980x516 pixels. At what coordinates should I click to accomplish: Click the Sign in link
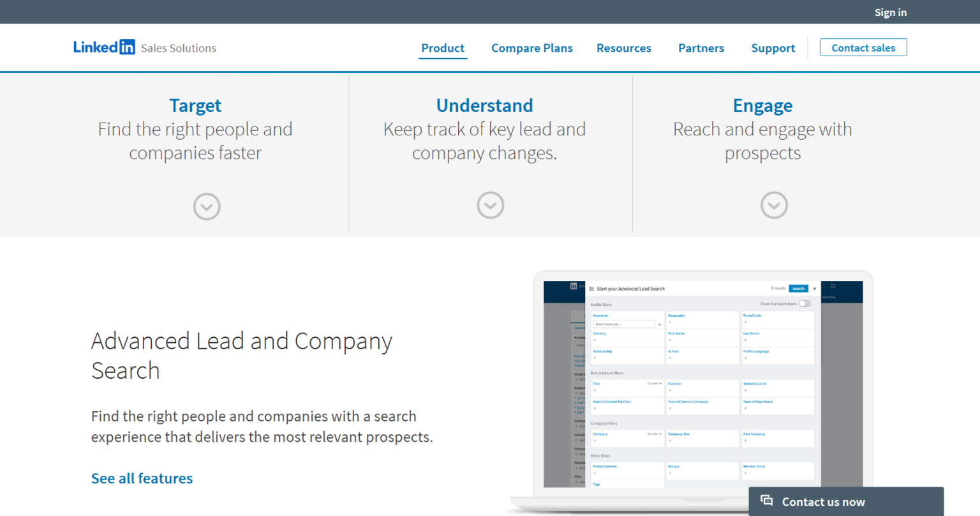tap(891, 12)
